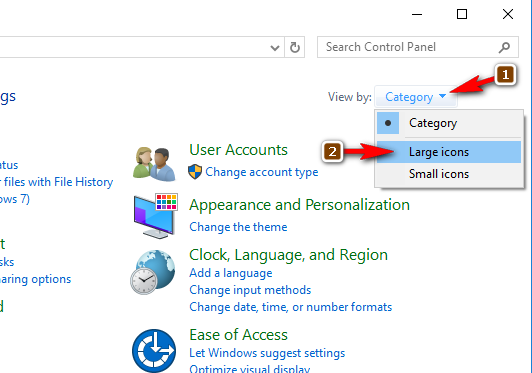The image size is (532, 373).
Task: Open Ease of Access category
Action: [x=238, y=335]
